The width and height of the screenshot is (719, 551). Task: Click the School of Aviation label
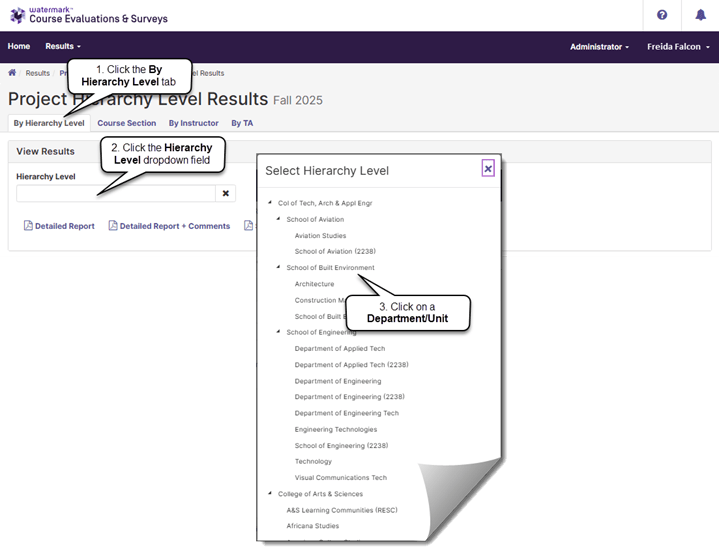click(315, 219)
